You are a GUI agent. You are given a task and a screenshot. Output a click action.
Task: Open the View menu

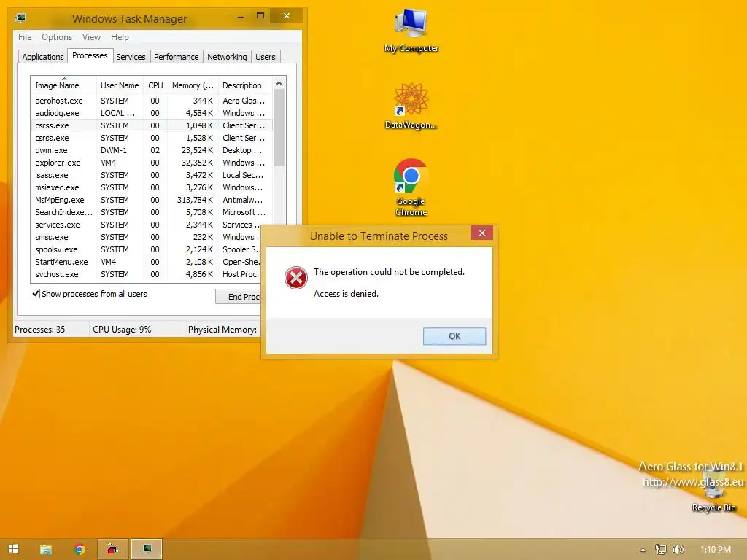coord(91,37)
